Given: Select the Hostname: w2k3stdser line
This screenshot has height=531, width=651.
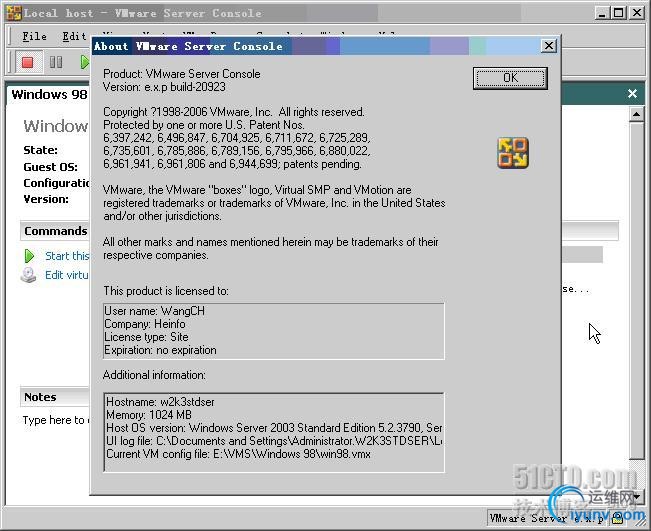Looking at the screenshot, I should (x=160, y=402).
